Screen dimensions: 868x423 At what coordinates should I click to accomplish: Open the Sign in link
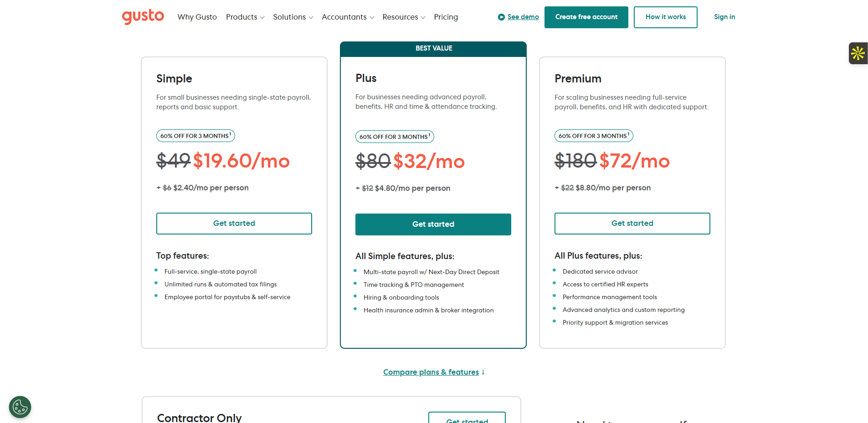[x=724, y=17]
